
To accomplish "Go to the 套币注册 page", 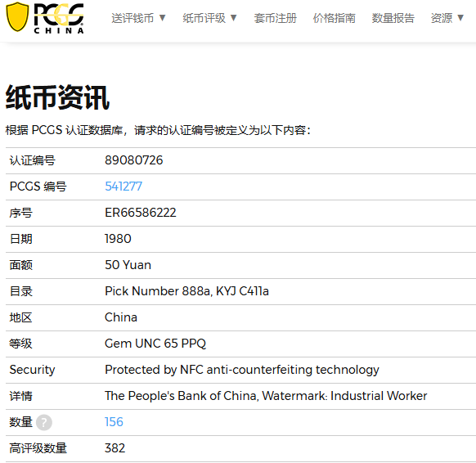I will 275,18.
